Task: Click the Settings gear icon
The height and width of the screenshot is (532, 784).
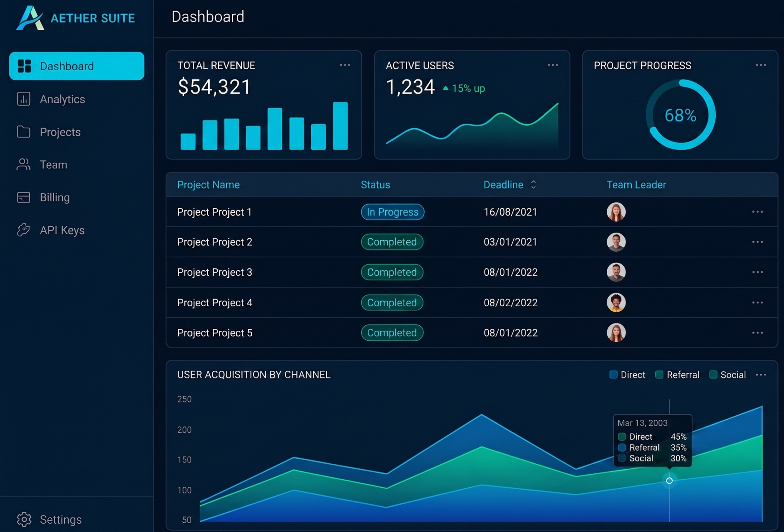Action: pos(24,519)
